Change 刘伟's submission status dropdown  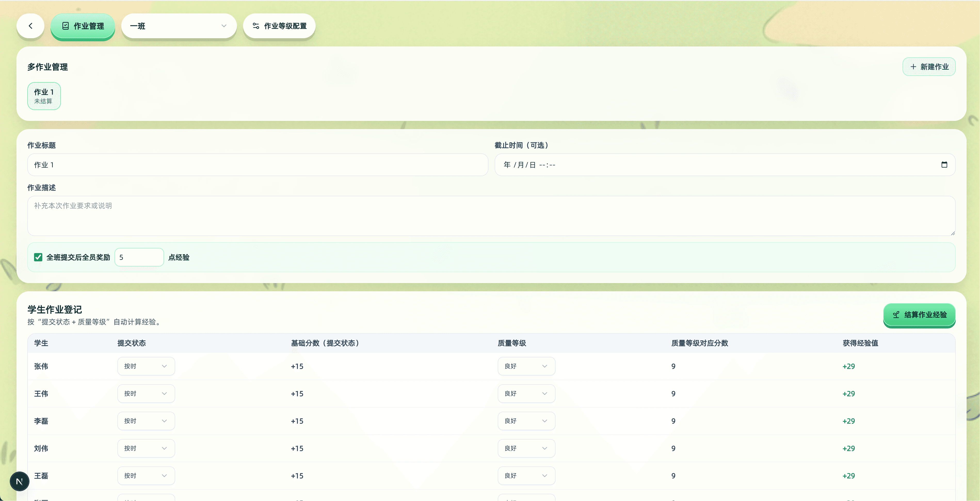[146, 449]
